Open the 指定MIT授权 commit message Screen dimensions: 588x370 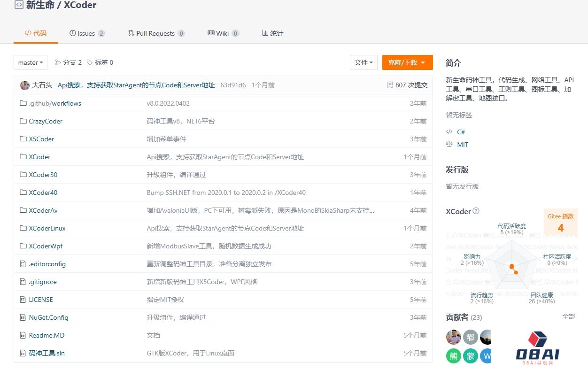165,300
